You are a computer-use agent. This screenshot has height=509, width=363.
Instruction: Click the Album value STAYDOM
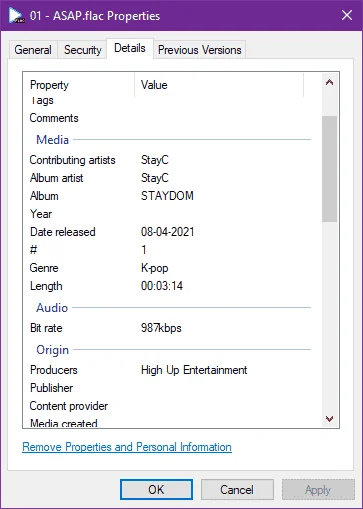[x=167, y=196]
